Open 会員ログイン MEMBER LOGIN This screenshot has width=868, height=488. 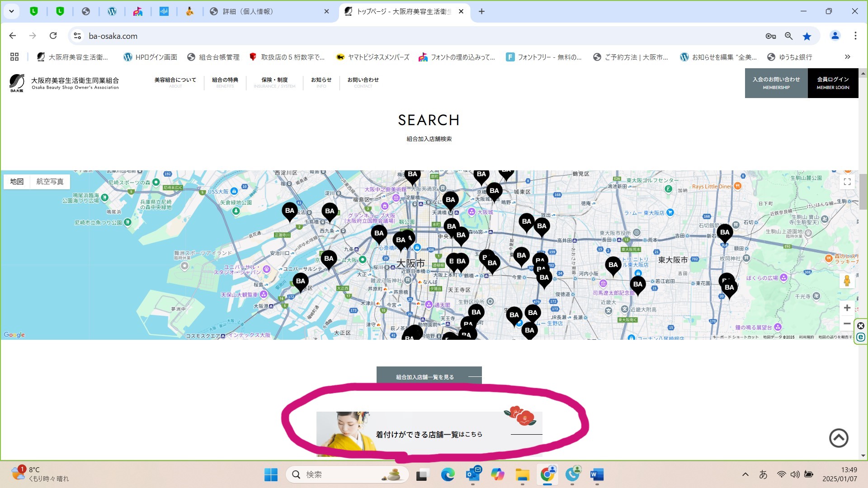(833, 83)
